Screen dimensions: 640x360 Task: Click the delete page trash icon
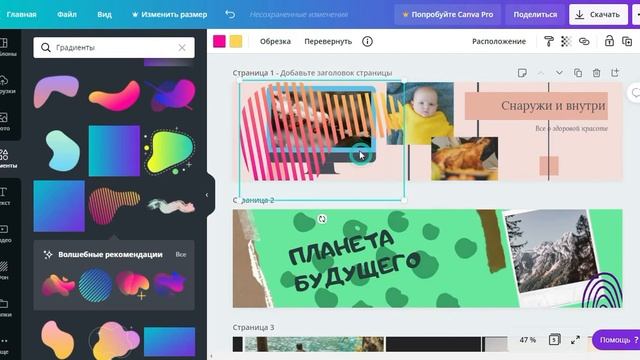click(x=596, y=73)
